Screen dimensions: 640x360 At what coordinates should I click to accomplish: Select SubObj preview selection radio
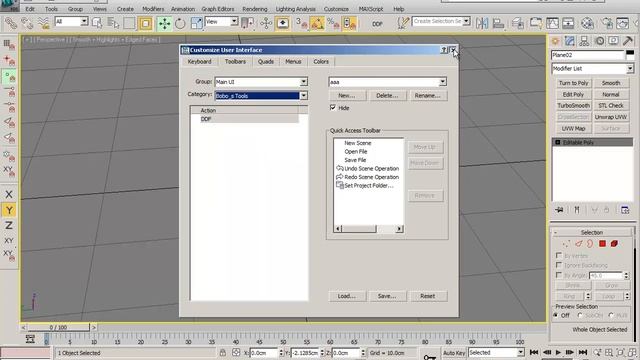pyautogui.click(x=580, y=316)
